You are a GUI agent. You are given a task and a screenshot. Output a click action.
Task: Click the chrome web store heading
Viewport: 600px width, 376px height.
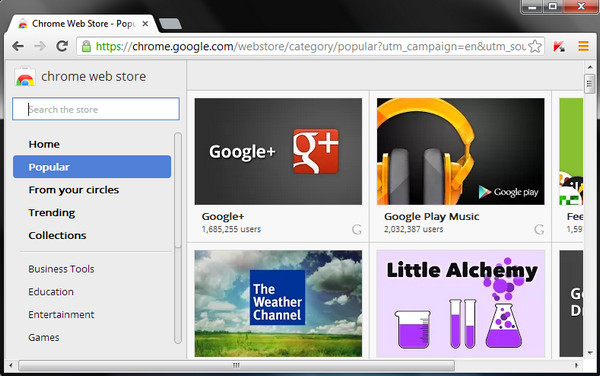pyautogui.click(x=93, y=77)
